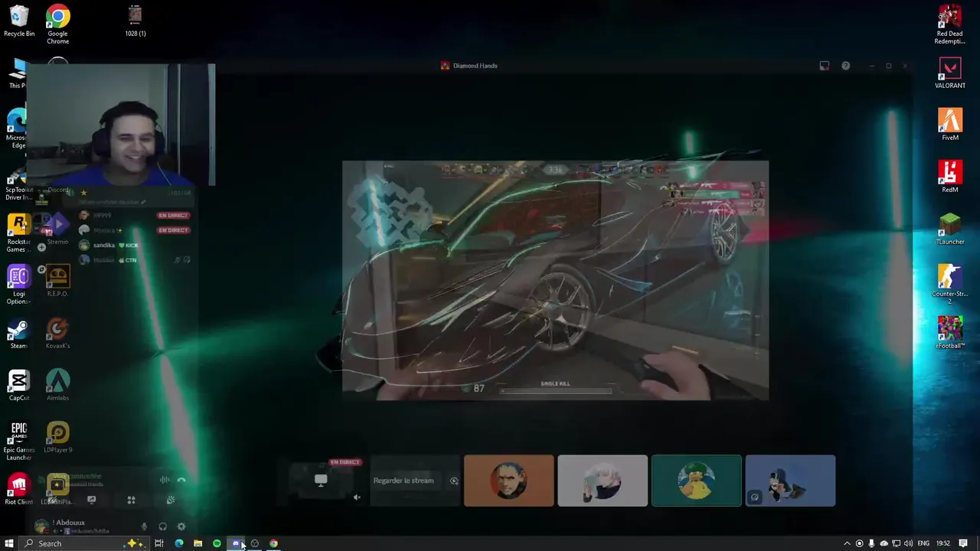Toggle Discord headphones deafen

[x=162, y=527]
